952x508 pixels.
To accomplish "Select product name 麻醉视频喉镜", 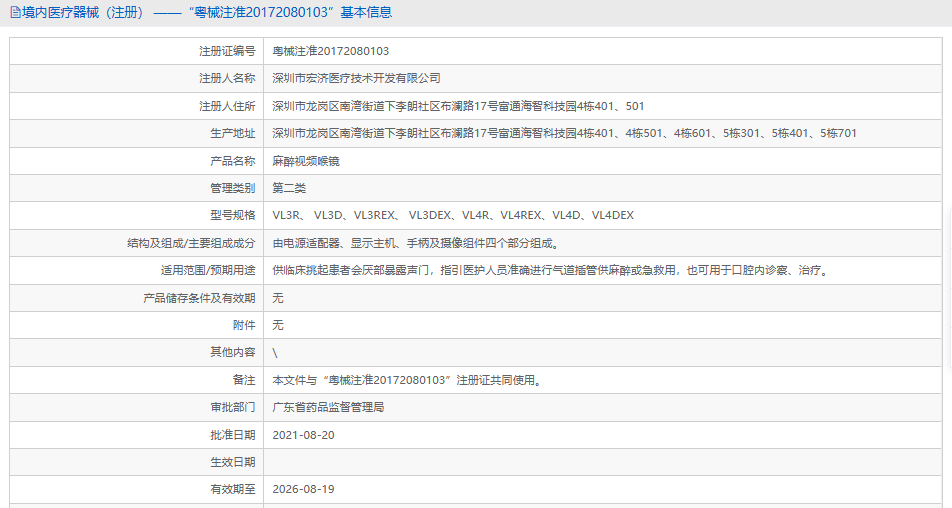I will [x=306, y=161].
